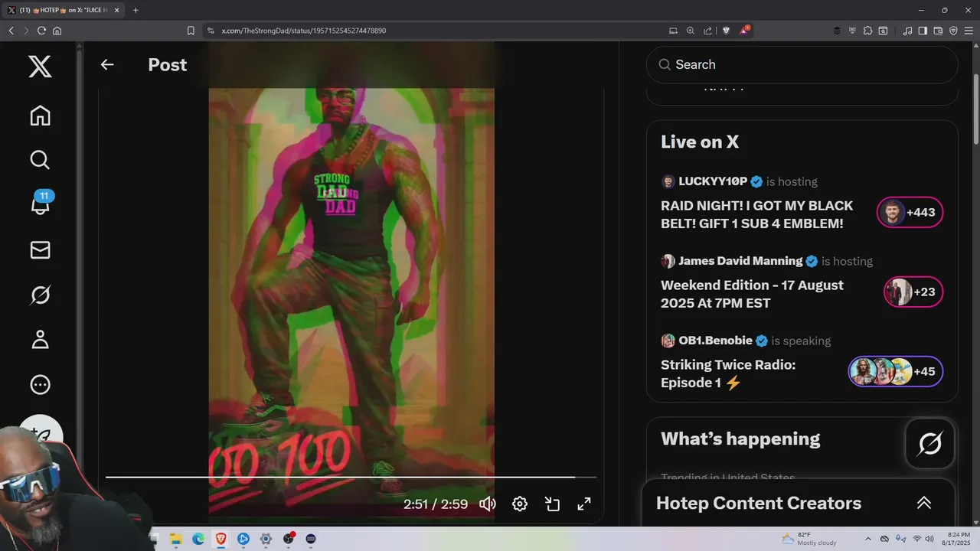980x551 pixels.
Task: Mute the video volume icon
Action: [x=488, y=504]
